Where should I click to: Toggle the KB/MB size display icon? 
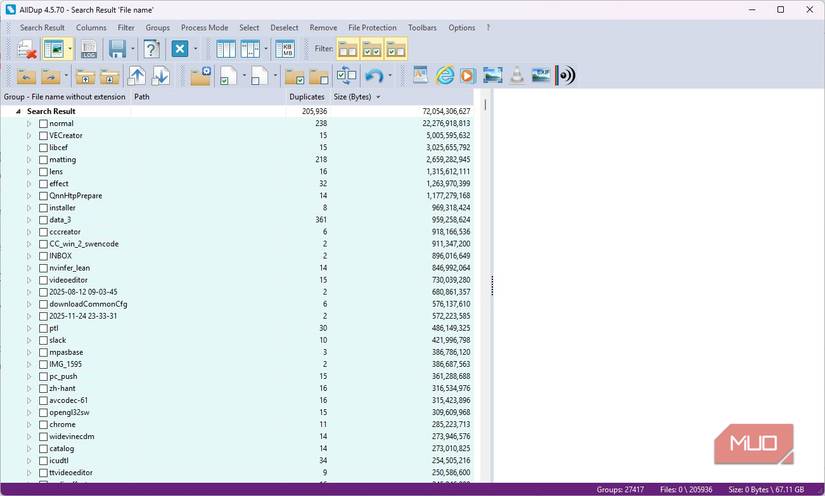(285, 49)
